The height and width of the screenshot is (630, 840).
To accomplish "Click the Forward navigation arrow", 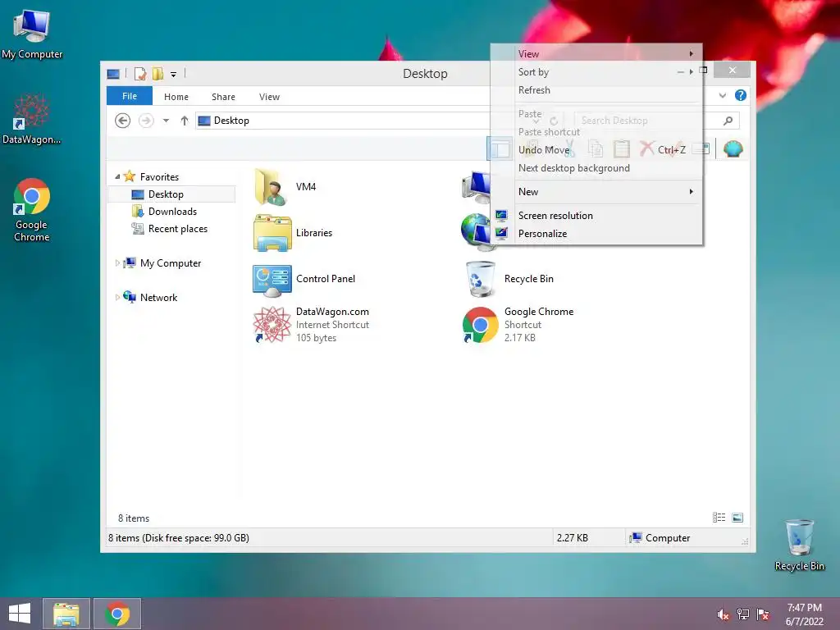I will pyautogui.click(x=146, y=121).
